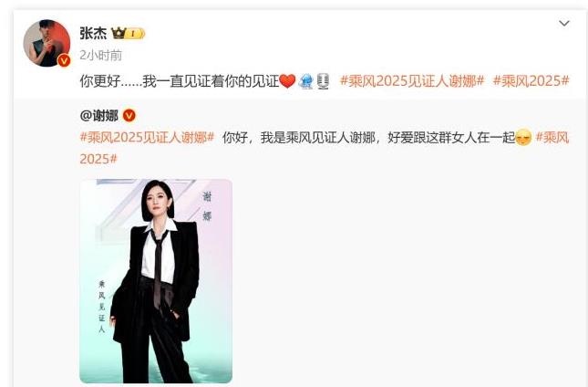This screenshot has width=588, height=387.
Task: Click the verified badge next to @谢娜
Action: click(129, 116)
